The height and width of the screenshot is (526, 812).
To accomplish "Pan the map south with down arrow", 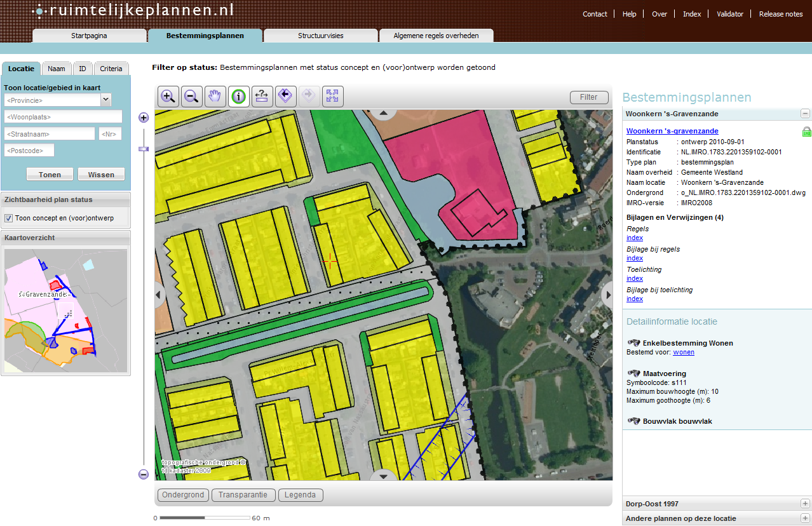I will click(383, 475).
